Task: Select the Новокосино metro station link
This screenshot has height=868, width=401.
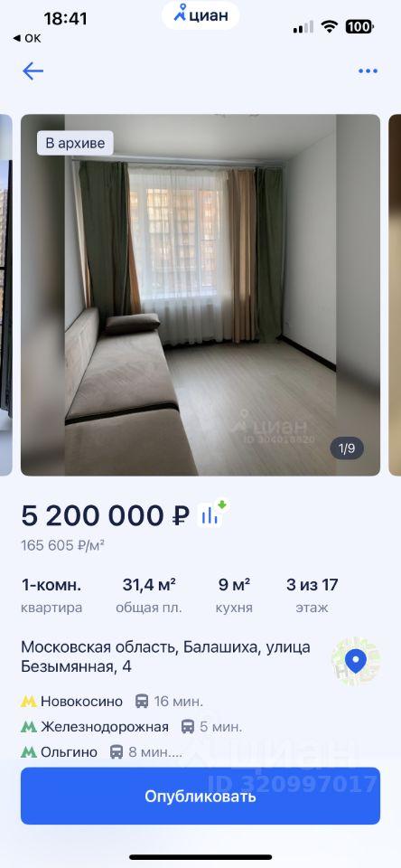Action: [81, 702]
